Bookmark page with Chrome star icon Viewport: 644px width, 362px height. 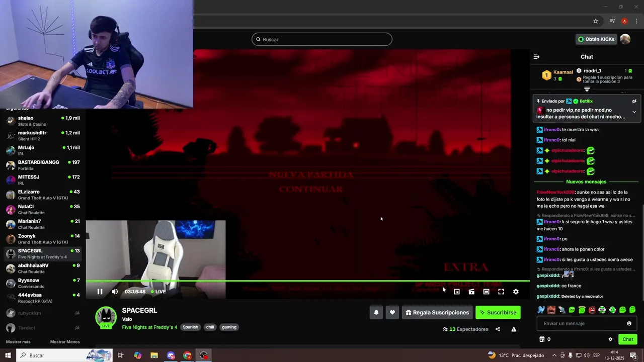click(596, 21)
